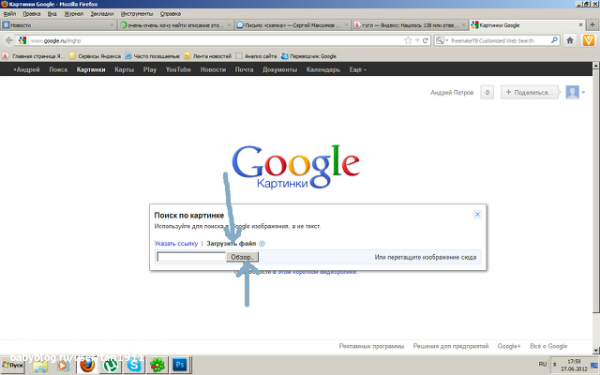Open uTorrent from the taskbar
The image size is (600, 375).
pos(111,365)
